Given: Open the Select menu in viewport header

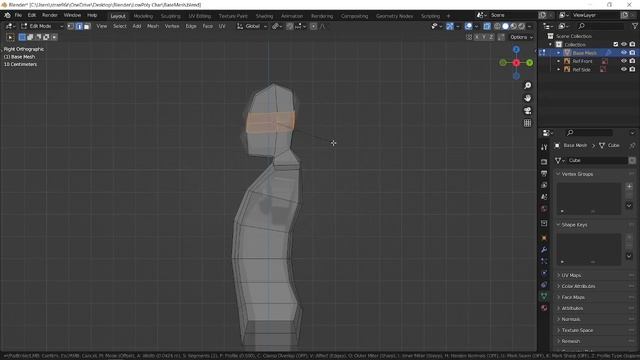Looking at the screenshot, I should coord(120,26).
